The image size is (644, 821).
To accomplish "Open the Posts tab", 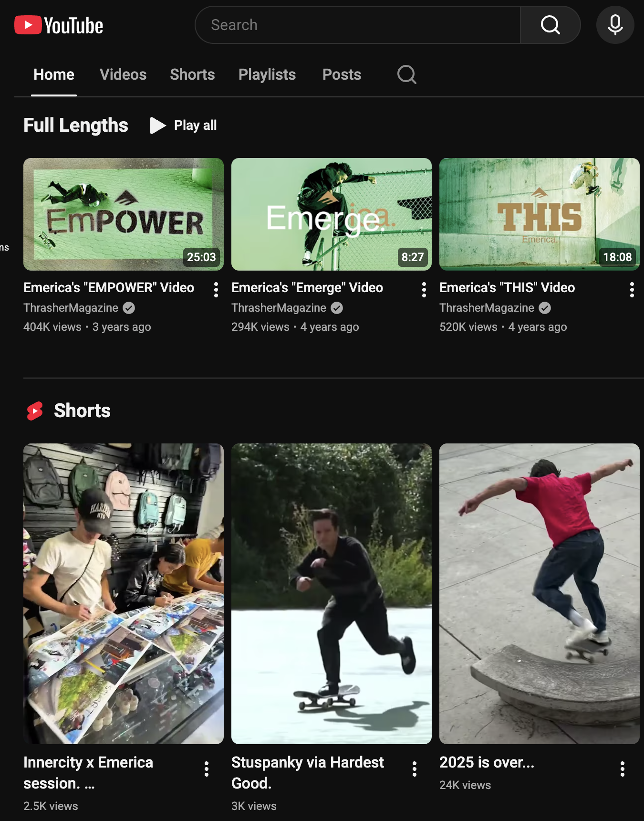I will [342, 74].
